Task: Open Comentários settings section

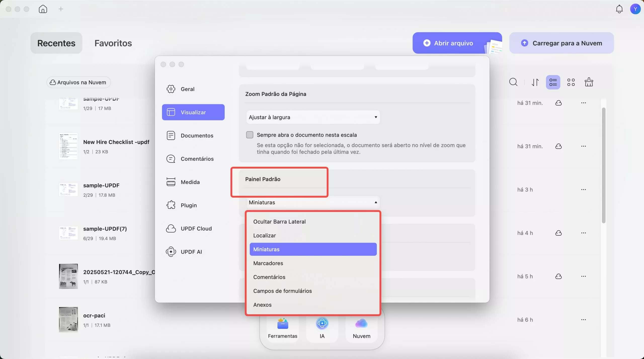Action: [x=193, y=159]
